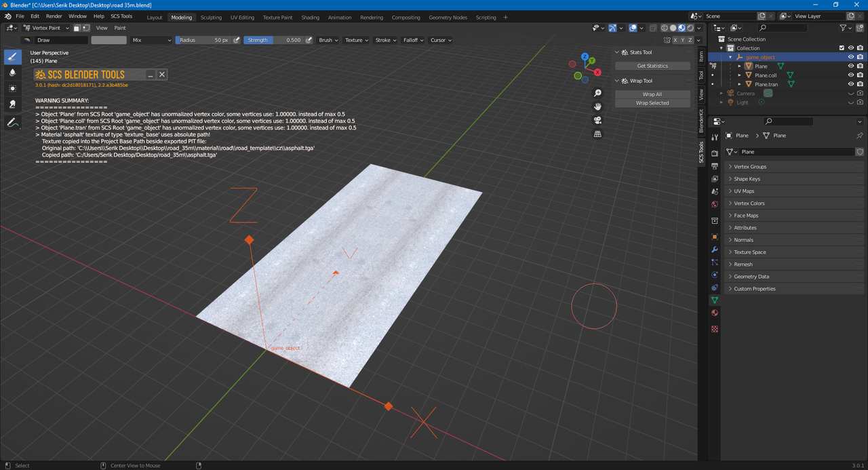Viewport: 868px width, 470px height.
Task: Open the Object Data green triangle tab
Action: coord(715,300)
